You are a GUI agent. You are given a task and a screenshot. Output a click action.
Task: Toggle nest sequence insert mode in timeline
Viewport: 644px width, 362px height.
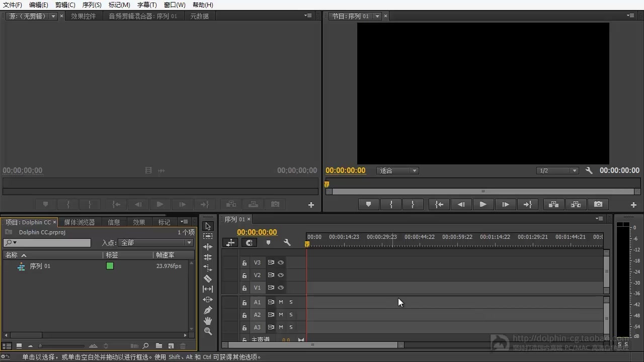[230, 243]
